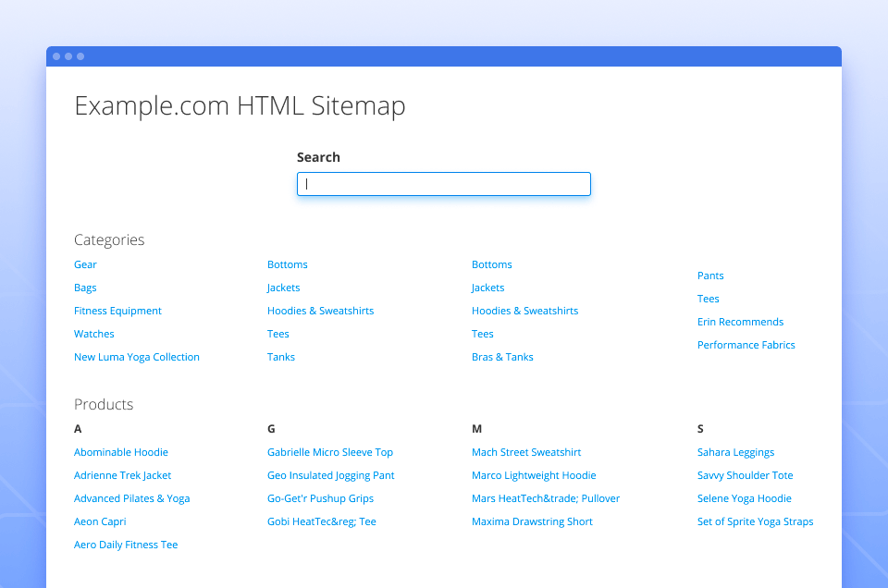Image resolution: width=888 pixels, height=588 pixels.
Task: Open the Jackets category link
Action: point(283,288)
